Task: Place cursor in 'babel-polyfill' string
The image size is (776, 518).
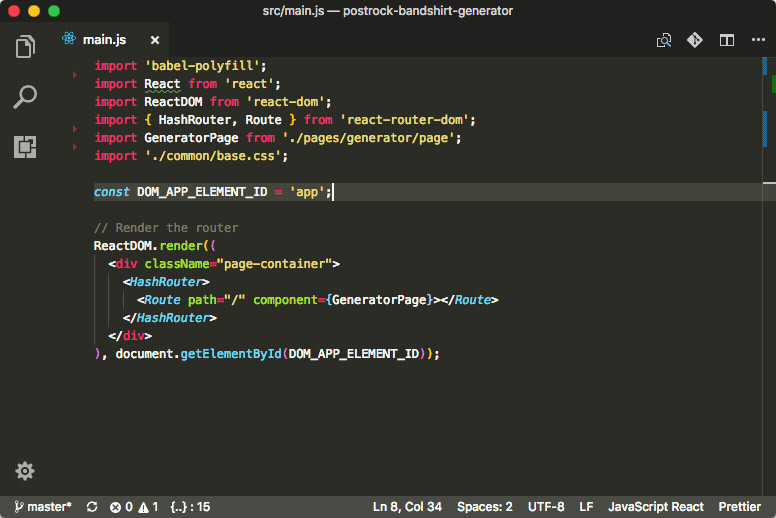Action: pyautogui.click(x=202, y=66)
